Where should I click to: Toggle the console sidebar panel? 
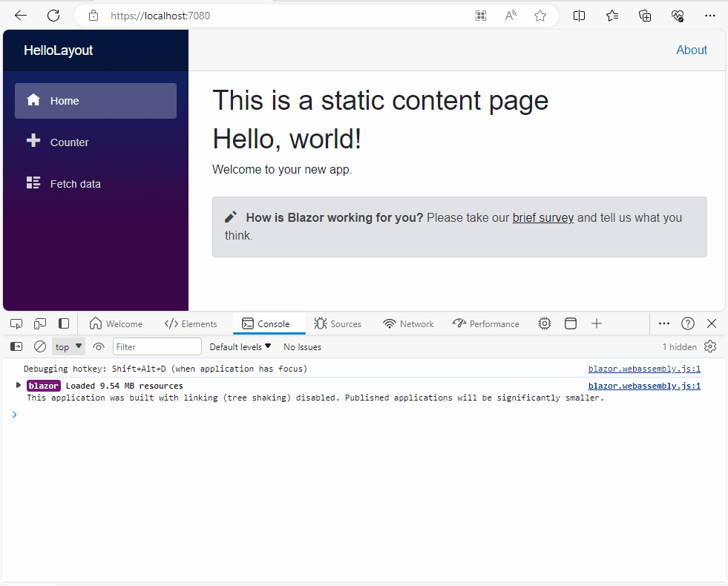pos(16,346)
